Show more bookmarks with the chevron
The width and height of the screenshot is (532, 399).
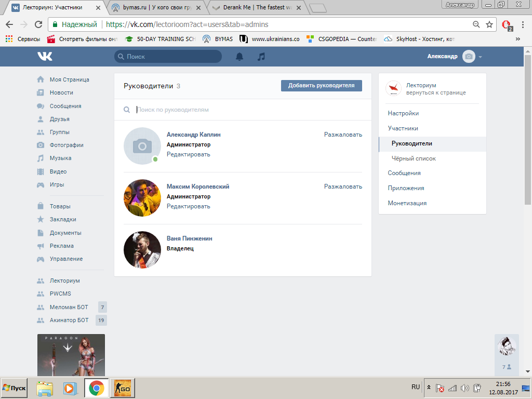point(518,39)
